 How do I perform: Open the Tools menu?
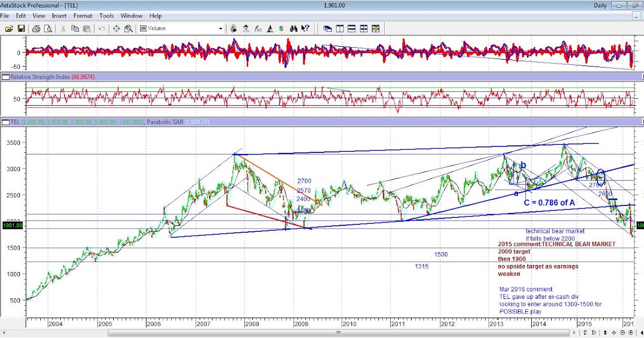click(x=106, y=16)
